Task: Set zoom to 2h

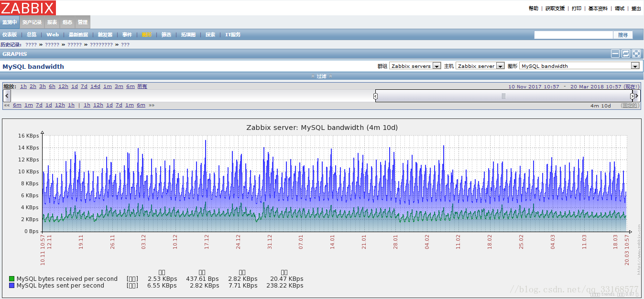Action: coord(33,86)
